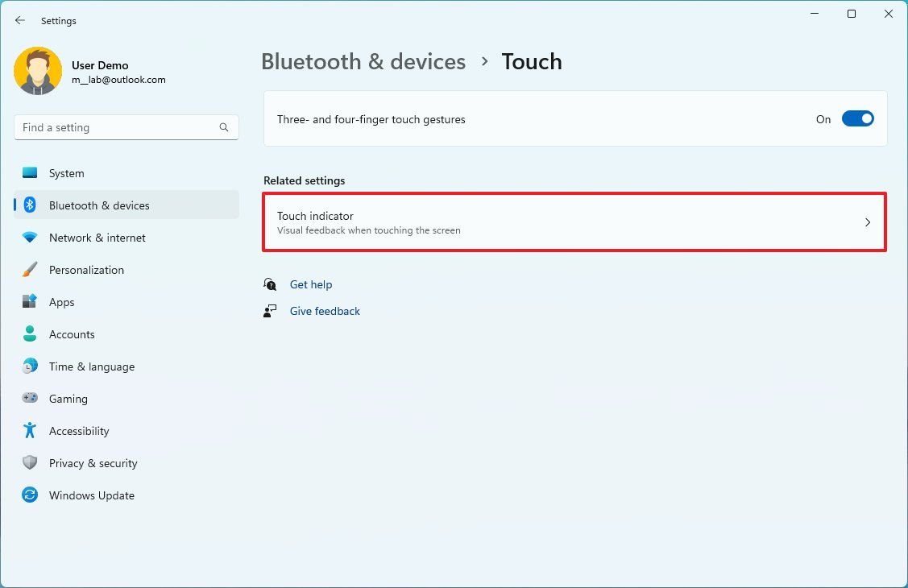Navigate back using the arrow button
The image size is (908, 588).
coord(19,20)
